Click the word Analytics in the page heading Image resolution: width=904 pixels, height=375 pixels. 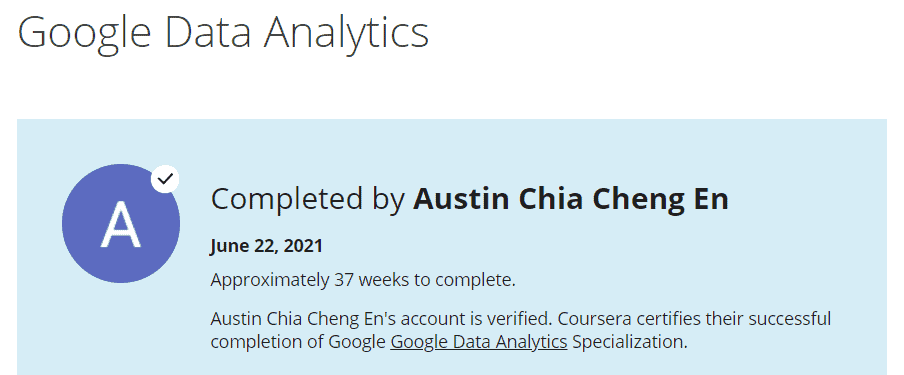click(346, 33)
